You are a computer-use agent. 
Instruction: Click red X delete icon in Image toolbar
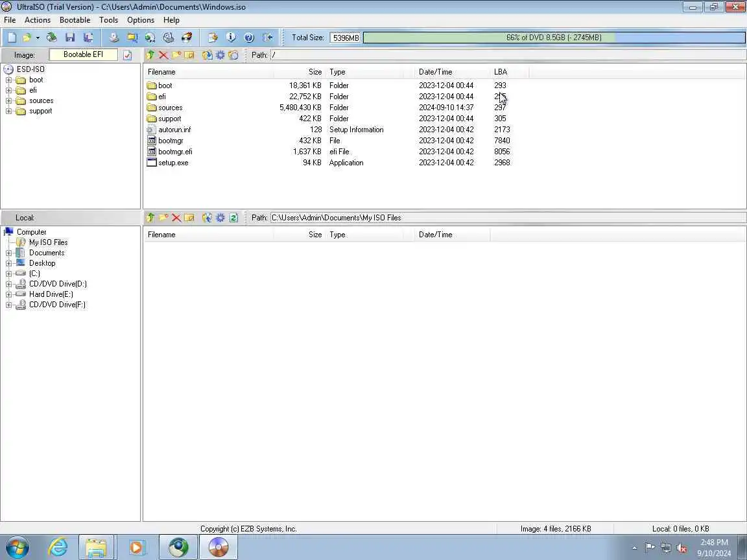tap(163, 55)
